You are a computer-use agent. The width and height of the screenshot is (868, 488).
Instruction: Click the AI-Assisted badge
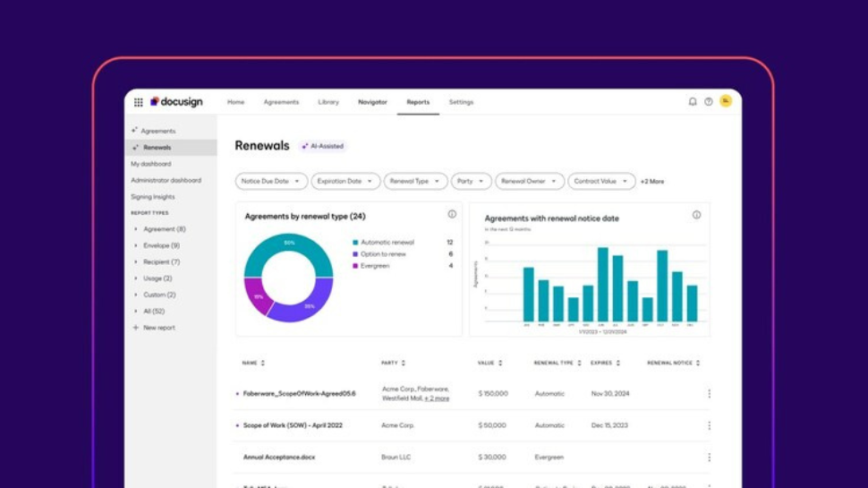pyautogui.click(x=323, y=146)
